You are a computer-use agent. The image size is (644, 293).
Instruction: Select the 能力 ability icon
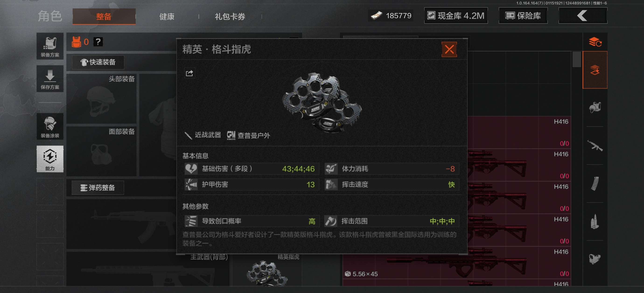point(50,159)
